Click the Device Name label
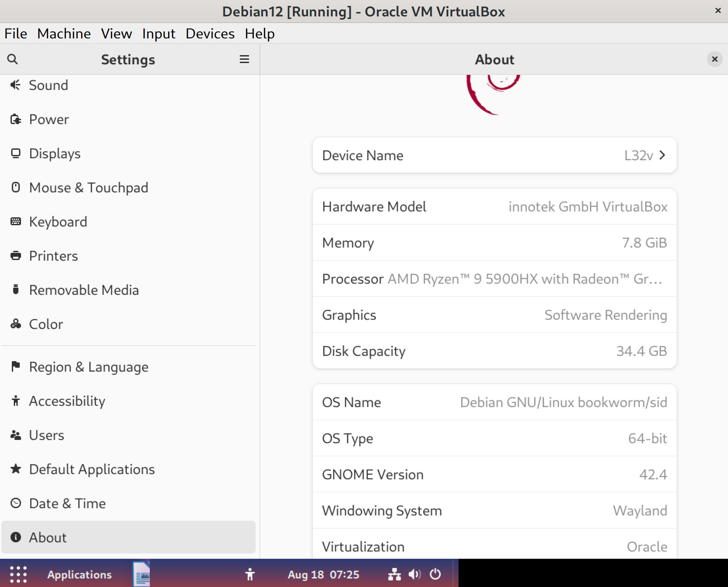Image resolution: width=728 pixels, height=587 pixels. (363, 155)
